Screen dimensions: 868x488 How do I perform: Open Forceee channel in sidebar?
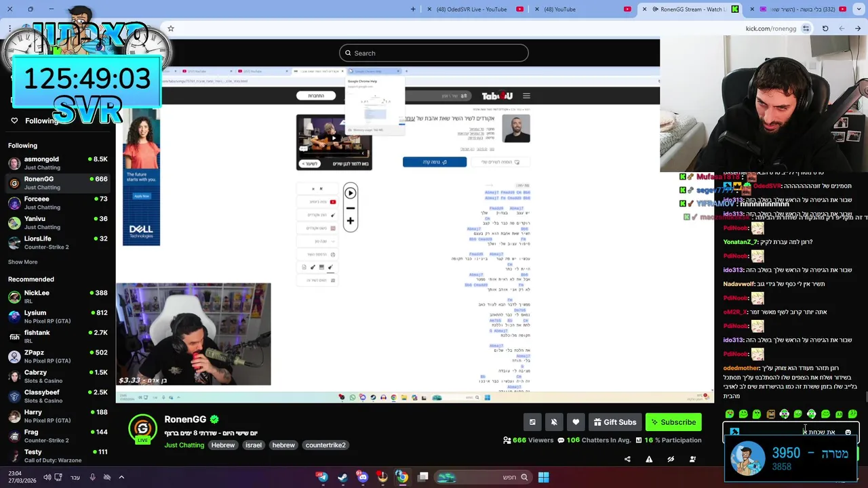click(x=58, y=203)
